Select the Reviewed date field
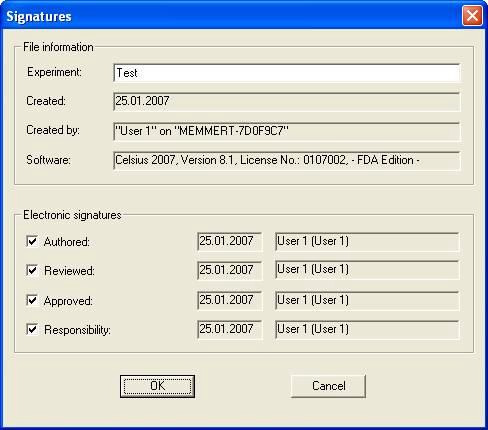The width and height of the screenshot is (488, 430). pos(230,270)
